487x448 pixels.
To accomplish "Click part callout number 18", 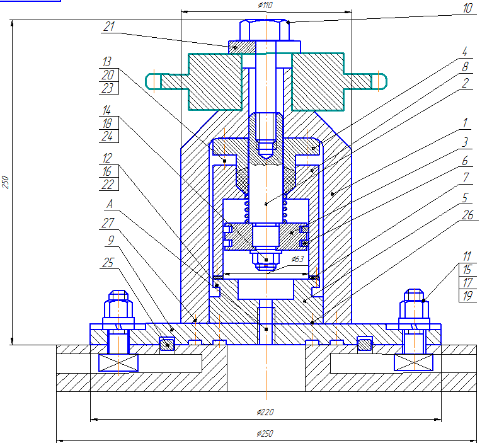I will [x=107, y=123].
